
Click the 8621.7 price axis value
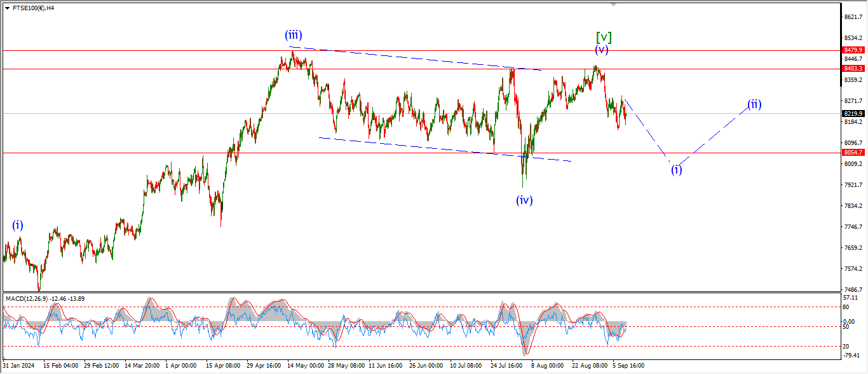pyautogui.click(x=853, y=17)
